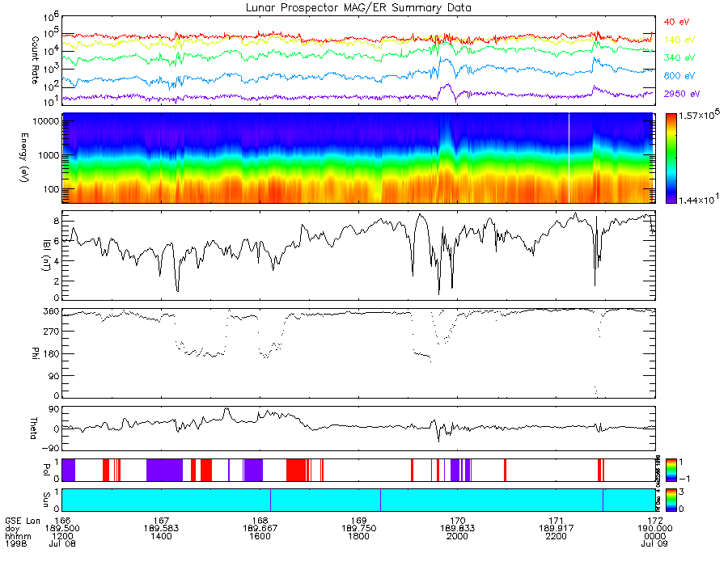
Task: Click the '1200' time tick label
Action: pos(62,536)
